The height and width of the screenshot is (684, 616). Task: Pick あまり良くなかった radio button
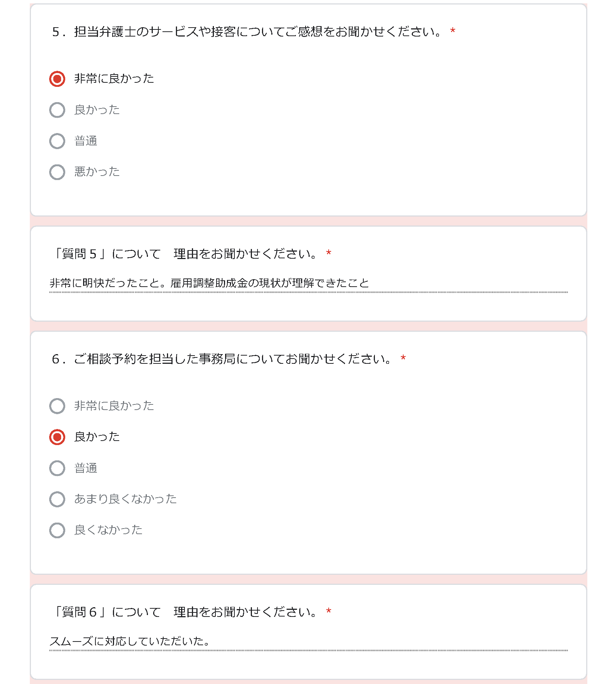[x=57, y=499]
